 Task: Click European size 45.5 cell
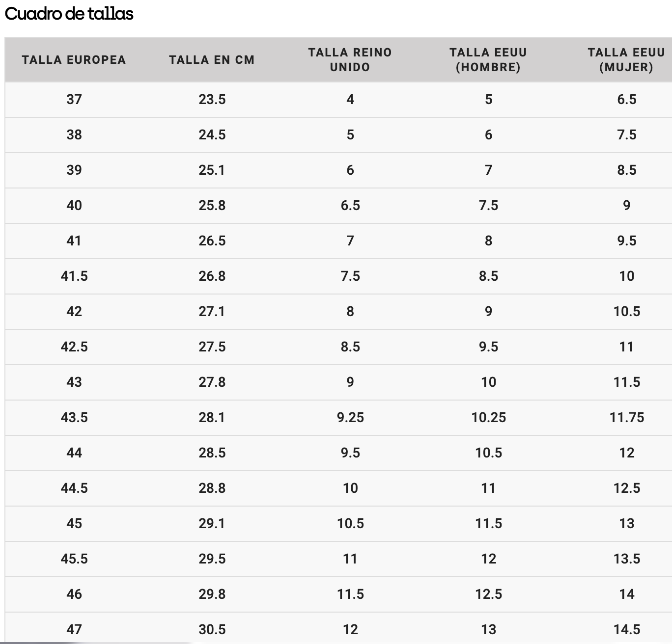[x=74, y=559]
